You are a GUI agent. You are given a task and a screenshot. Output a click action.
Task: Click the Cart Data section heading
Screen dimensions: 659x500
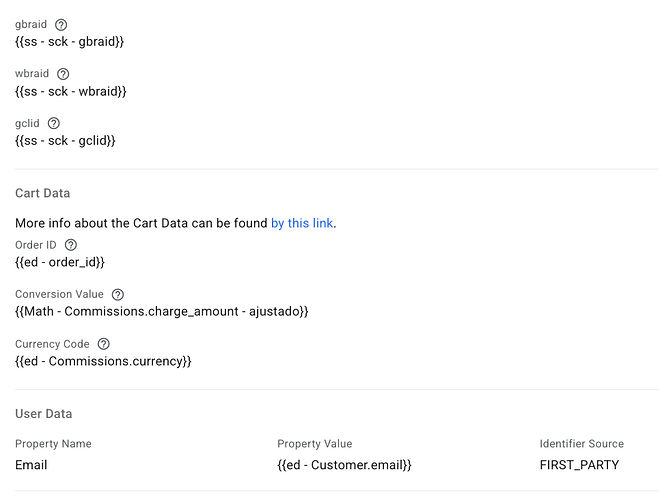pyautogui.click(x=43, y=193)
